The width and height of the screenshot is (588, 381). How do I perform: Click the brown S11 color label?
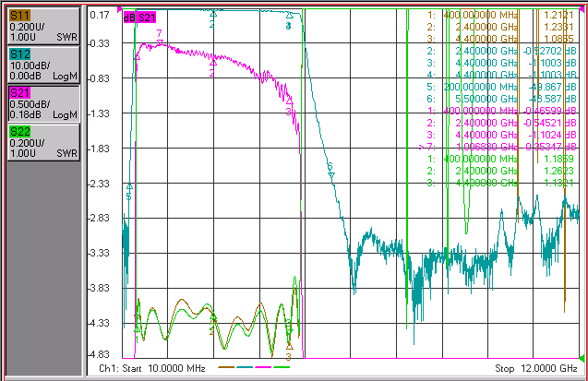(x=20, y=16)
